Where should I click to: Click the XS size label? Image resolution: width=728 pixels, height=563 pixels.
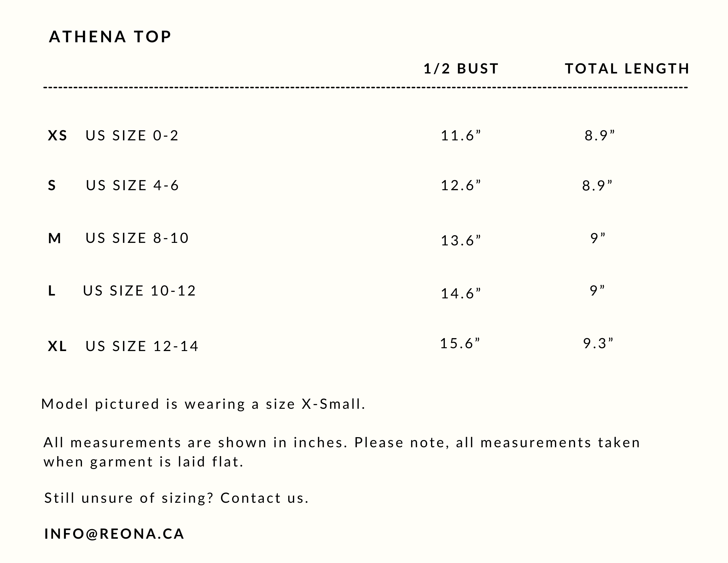[x=58, y=136]
